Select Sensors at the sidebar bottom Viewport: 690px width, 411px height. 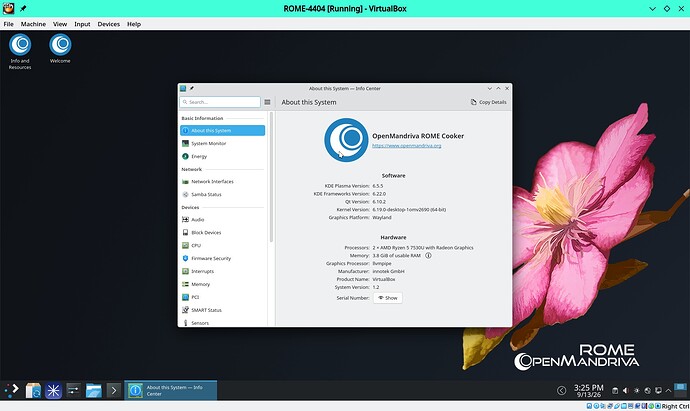pos(222,323)
